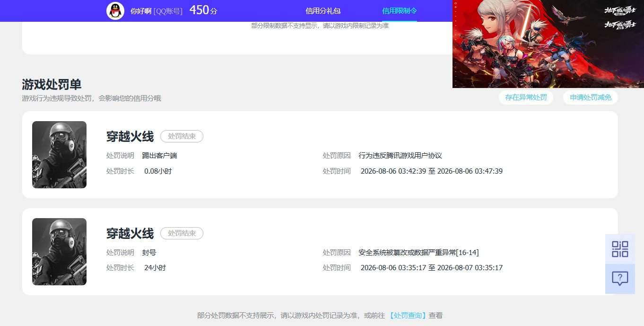Click the 你好啊 username text

(141, 11)
